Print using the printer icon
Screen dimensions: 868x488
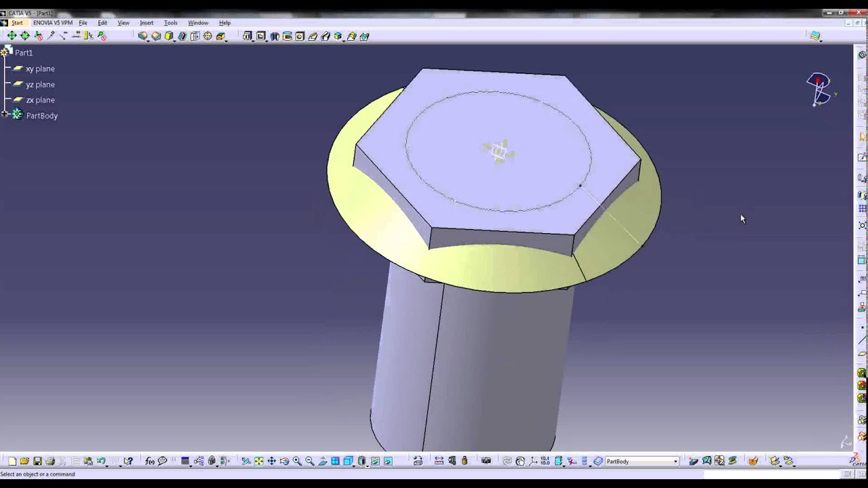click(50, 462)
